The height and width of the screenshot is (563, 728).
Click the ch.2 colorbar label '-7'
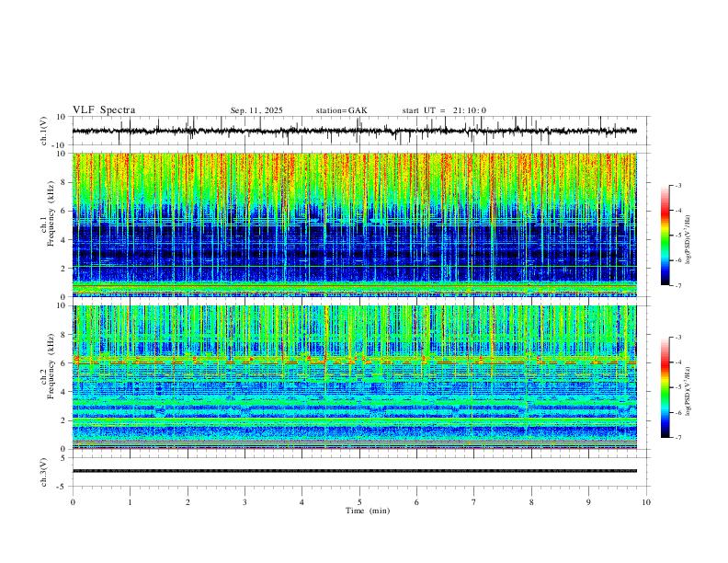click(x=678, y=438)
